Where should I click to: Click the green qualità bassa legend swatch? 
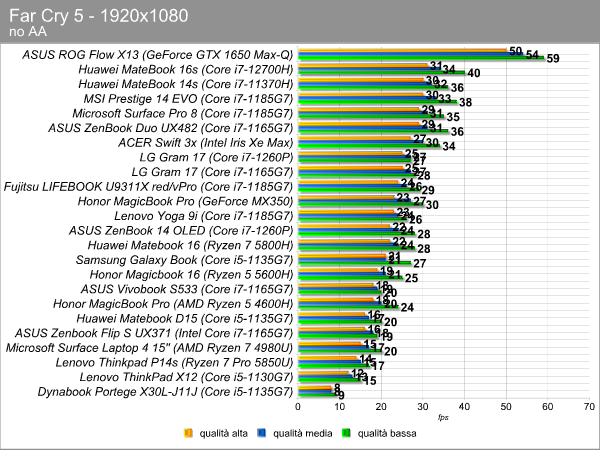pyautogui.click(x=346, y=433)
